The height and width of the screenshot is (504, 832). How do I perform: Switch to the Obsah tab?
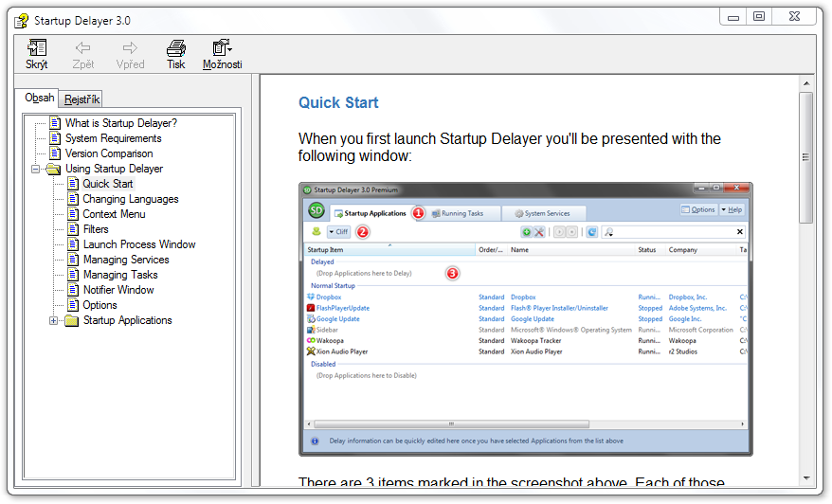tap(39, 98)
